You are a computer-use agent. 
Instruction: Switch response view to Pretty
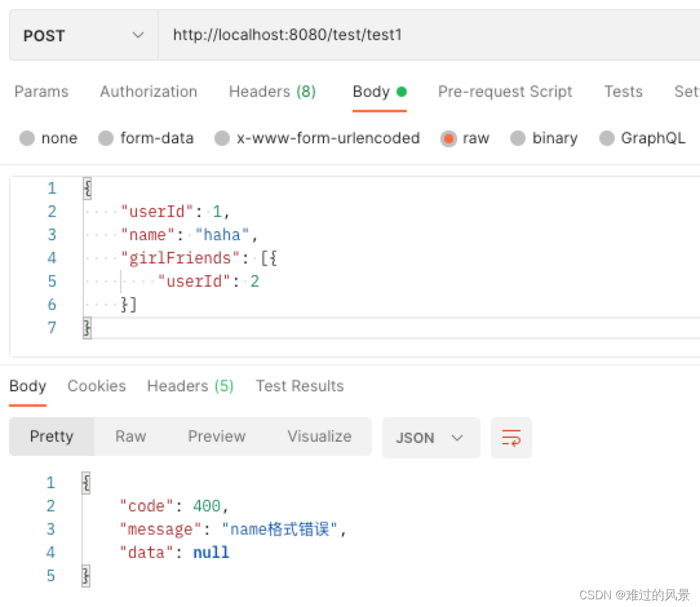tap(52, 437)
